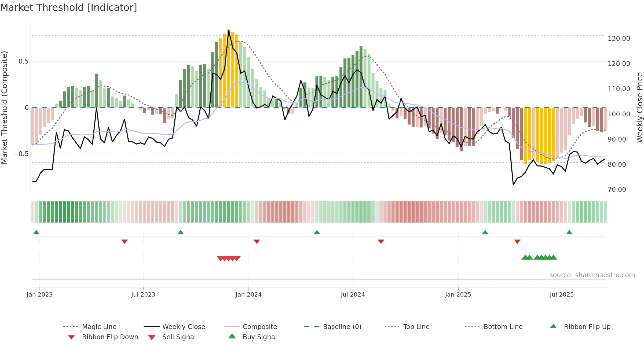This screenshot has height=362, width=644.
Task: Click the 120.00 price axis label
Action: tap(619, 64)
